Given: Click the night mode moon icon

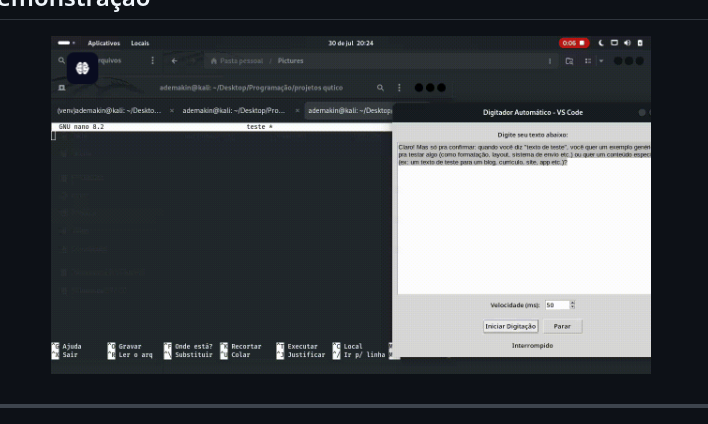Looking at the screenshot, I should click(601, 43).
